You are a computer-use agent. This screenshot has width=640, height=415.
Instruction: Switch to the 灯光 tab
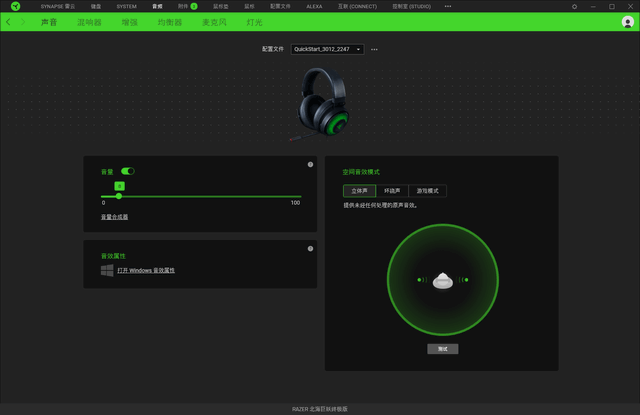point(254,22)
